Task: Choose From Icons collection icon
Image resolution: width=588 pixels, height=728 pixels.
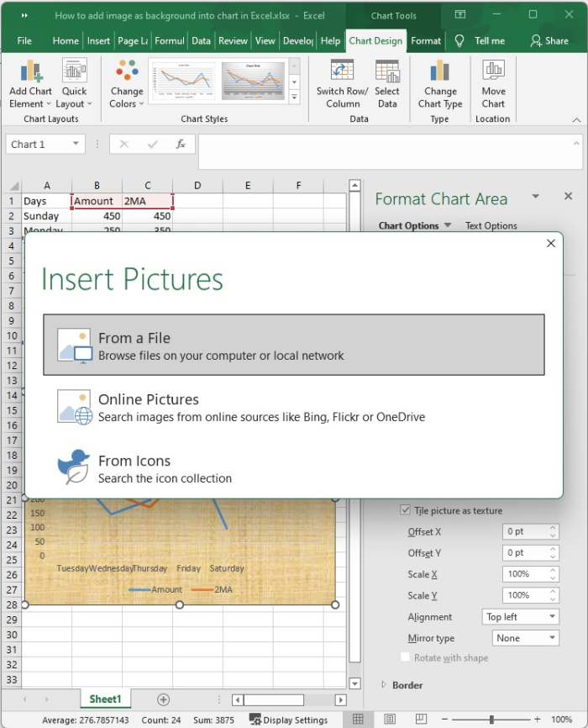Action: point(74,467)
